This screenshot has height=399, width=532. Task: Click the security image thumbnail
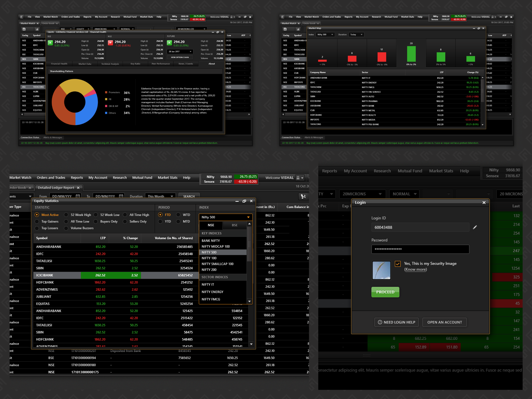click(382, 270)
